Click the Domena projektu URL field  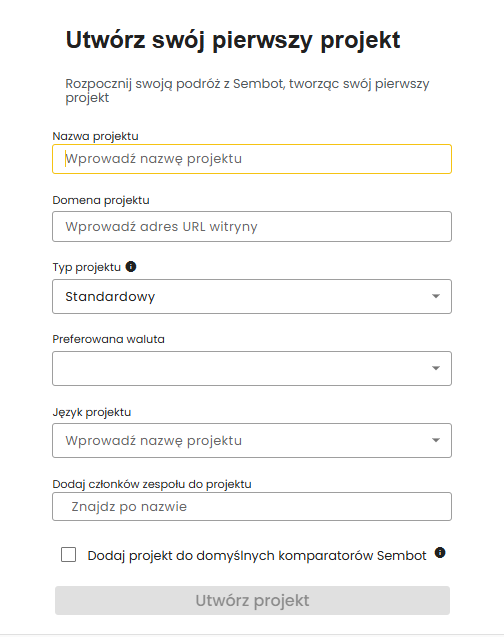tap(252, 226)
